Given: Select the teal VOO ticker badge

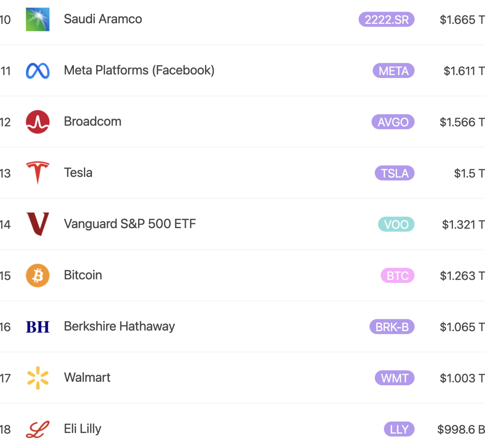Looking at the screenshot, I should (396, 224).
